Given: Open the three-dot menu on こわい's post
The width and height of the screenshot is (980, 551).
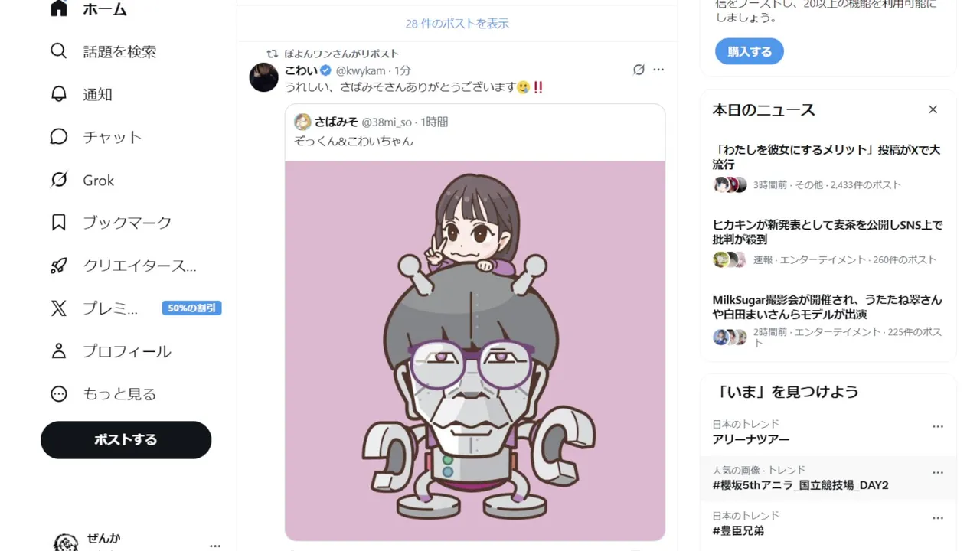Looking at the screenshot, I should pos(658,70).
